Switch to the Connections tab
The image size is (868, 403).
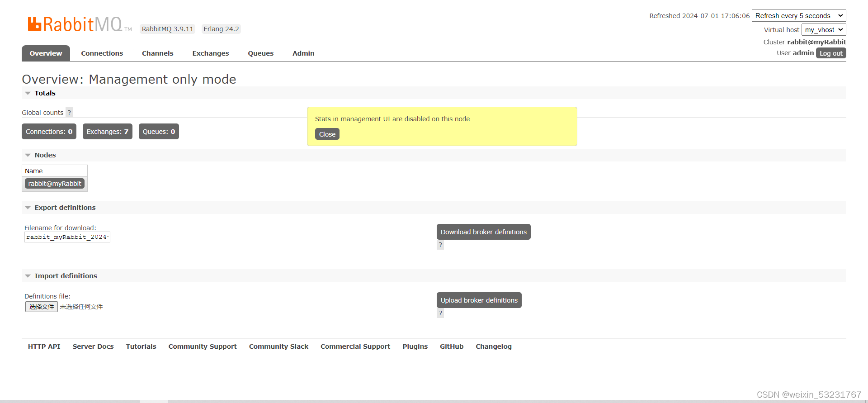[102, 53]
